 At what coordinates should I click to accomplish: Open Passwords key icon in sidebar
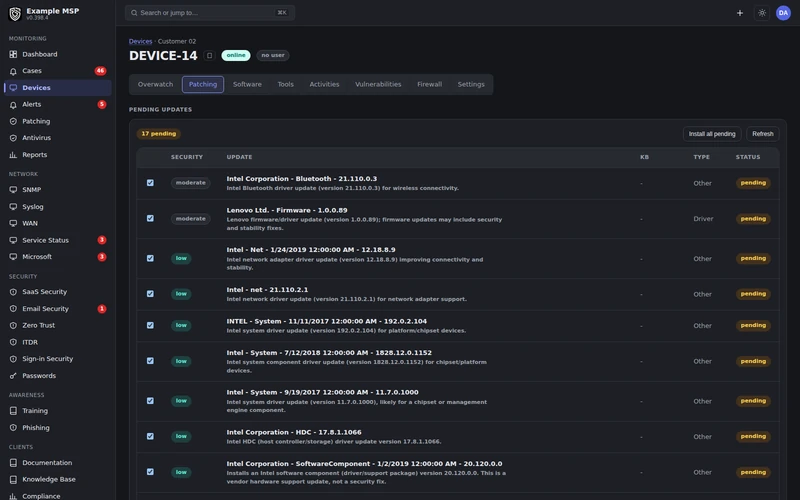coord(13,376)
